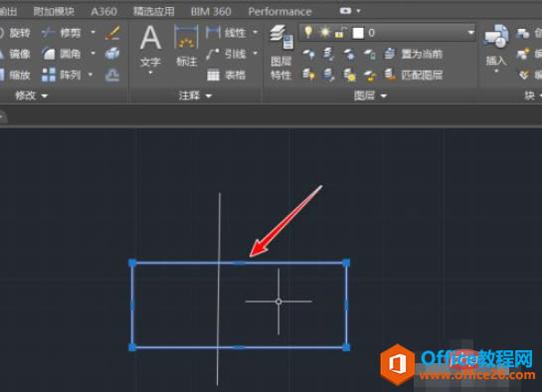
Task: Click bottom-left corner grip of rectangle
Action: 132,347
